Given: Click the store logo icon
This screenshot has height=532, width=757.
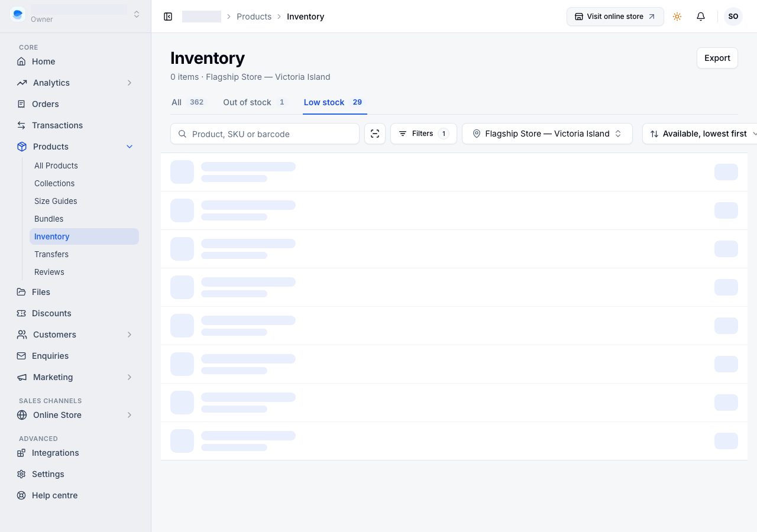Looking at the screenshot, I should pyautogui.click(x=18, y=14).
